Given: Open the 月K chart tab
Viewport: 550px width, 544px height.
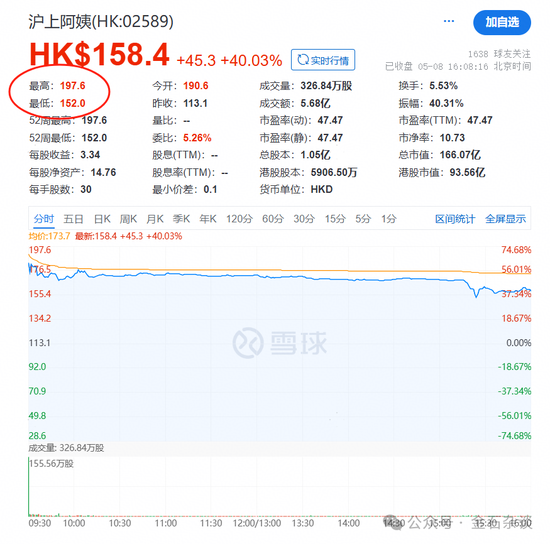Looking at the screenshot, I should (x=155, y=219).
